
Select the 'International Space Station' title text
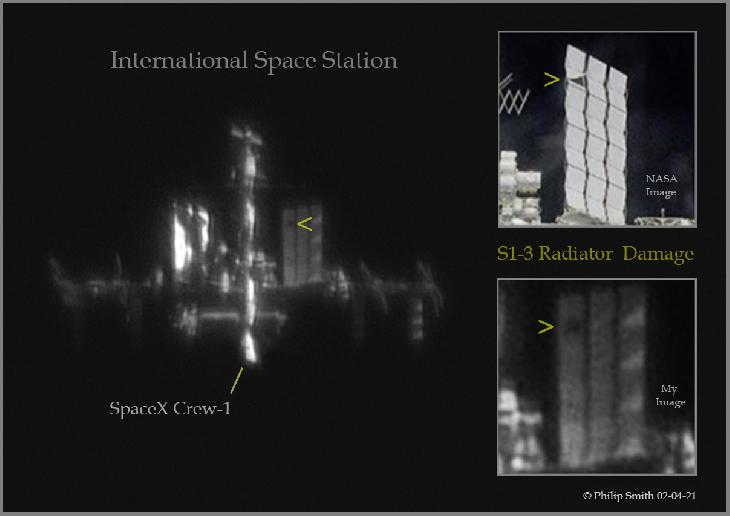253,61
